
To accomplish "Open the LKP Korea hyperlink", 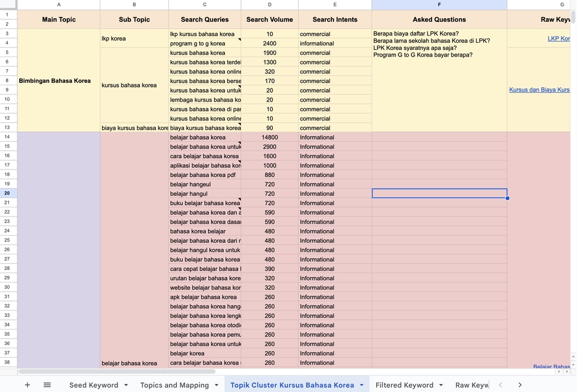I will click(558, 38).
